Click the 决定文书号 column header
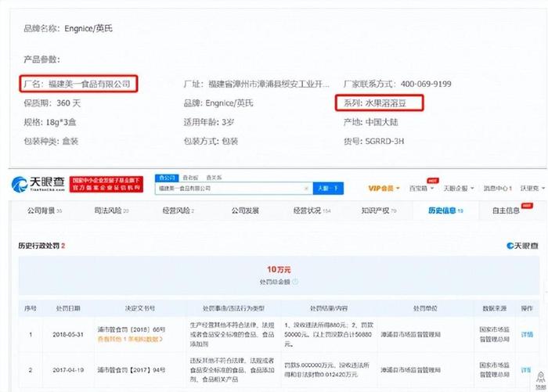The width and height of the screenshot is (548, 392). [x=140, y=308]
